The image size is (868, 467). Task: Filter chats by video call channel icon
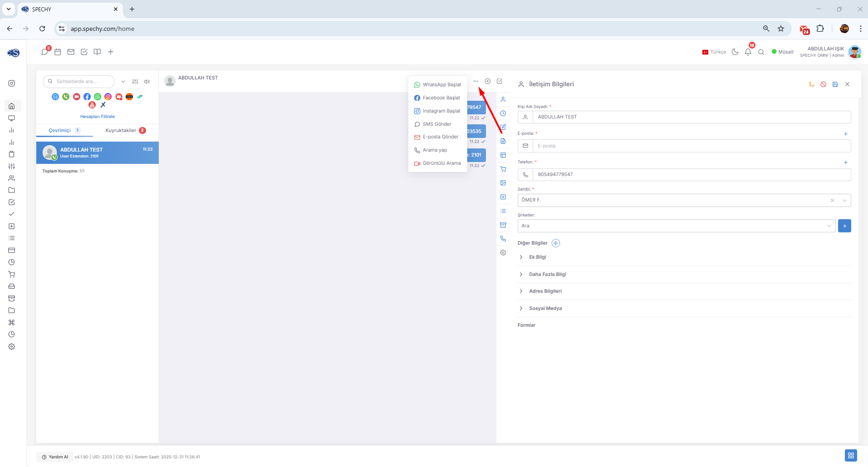pos(77,97)
